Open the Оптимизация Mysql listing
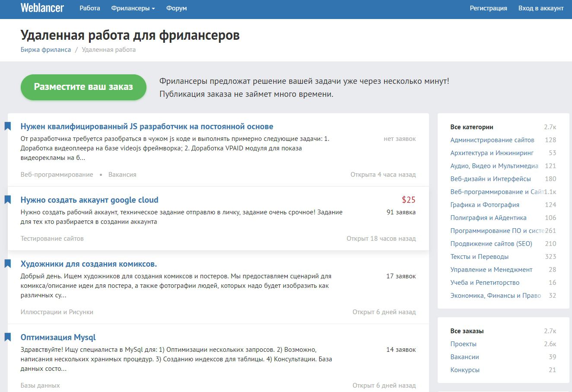 pyautogui.click(x=58, y=338)
